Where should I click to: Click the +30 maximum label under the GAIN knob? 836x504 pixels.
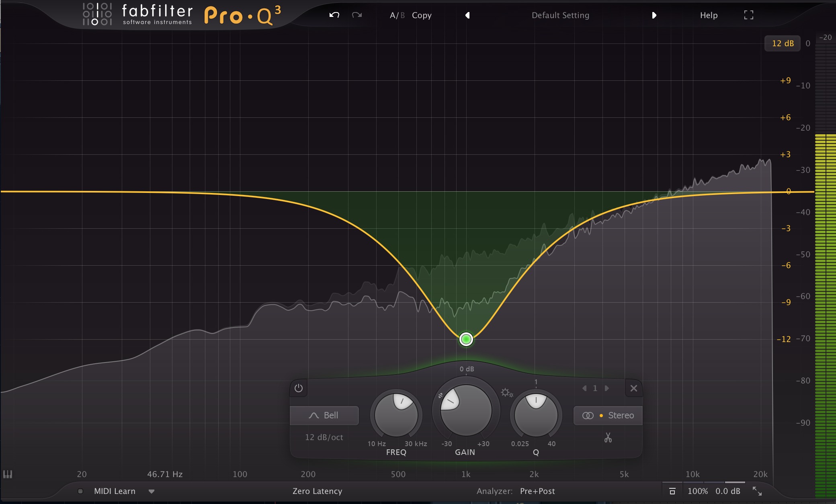point(483,444)
